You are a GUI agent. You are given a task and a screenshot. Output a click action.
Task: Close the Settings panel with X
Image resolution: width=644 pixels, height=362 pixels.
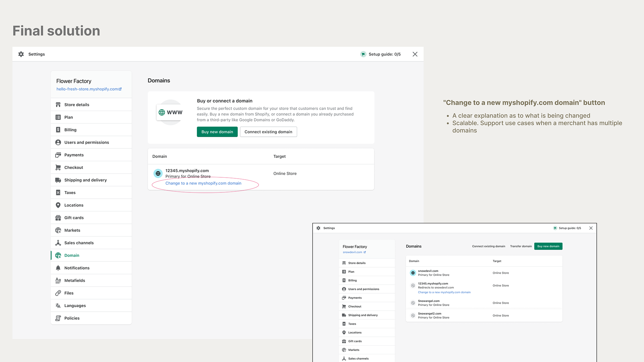click(x=415, y=54)
